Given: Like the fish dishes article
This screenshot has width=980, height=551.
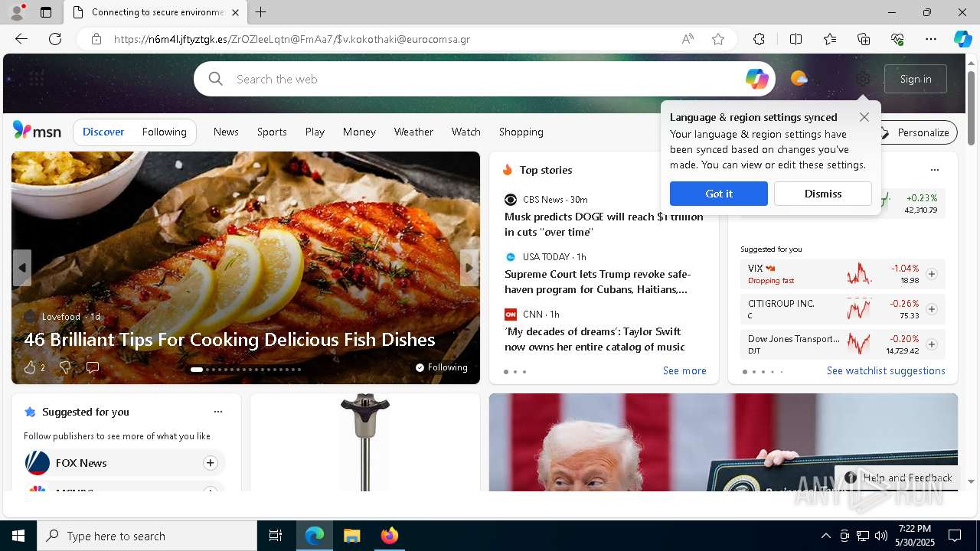Looking at the screenshot, I should (x=30, y=367).
